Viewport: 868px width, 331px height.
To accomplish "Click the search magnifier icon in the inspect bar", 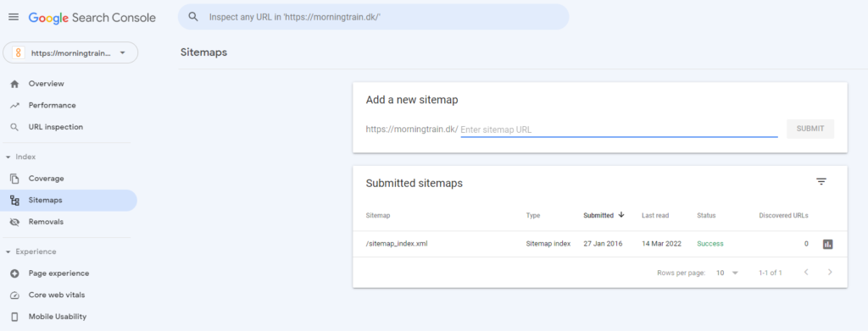I will (x=193, y=17).
